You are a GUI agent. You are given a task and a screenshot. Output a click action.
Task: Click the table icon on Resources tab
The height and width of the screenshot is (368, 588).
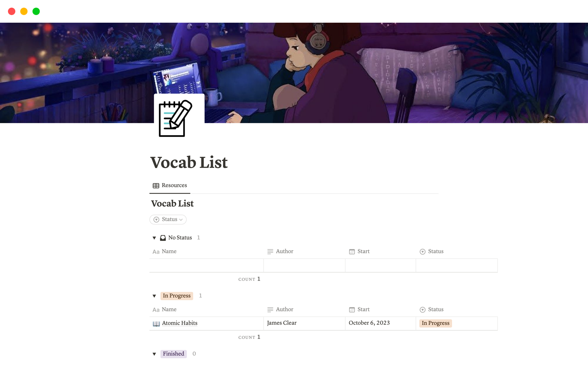(156, 186)
